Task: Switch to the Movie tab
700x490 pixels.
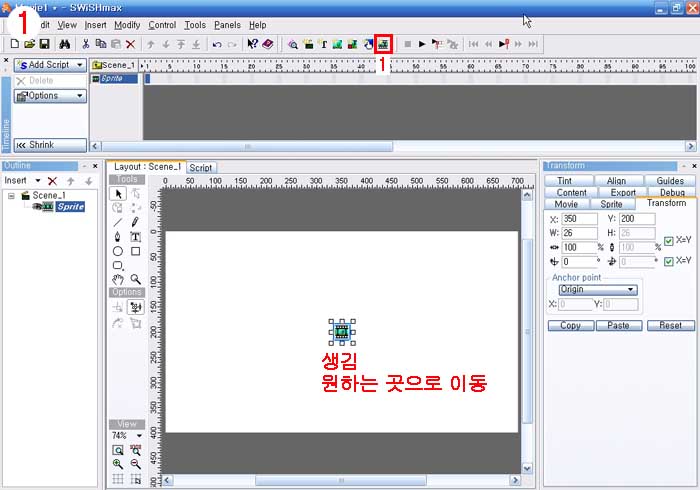Action: tap(566, 204)
